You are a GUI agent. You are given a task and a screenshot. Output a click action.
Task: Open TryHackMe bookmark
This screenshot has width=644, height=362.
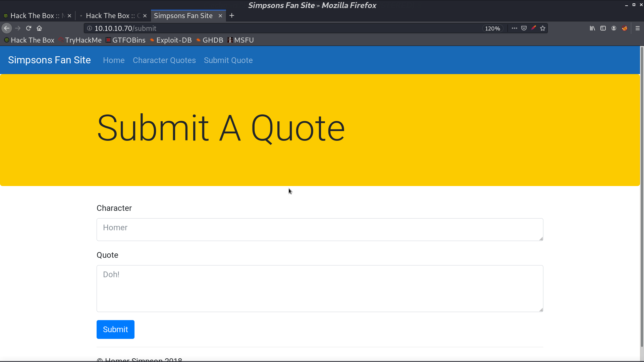(x=80, y=40)
